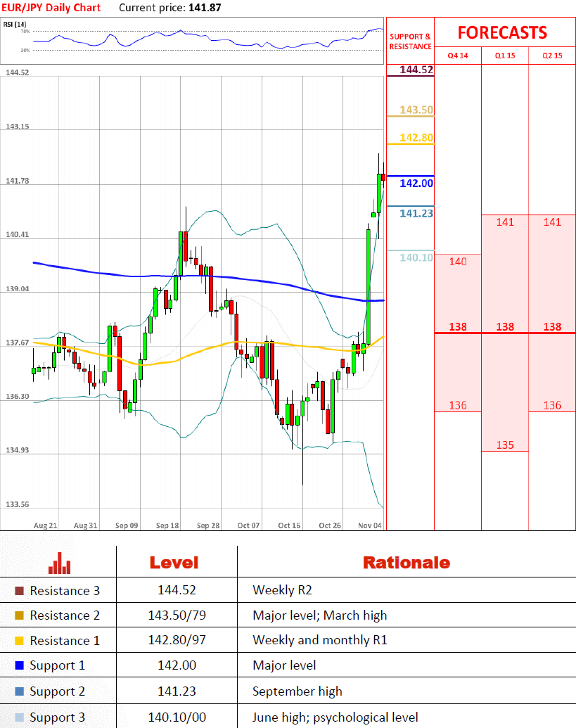Click the Q1 15 median forecast 138
The height and width of the screenshot is (728, 576).
coord(505,327)
